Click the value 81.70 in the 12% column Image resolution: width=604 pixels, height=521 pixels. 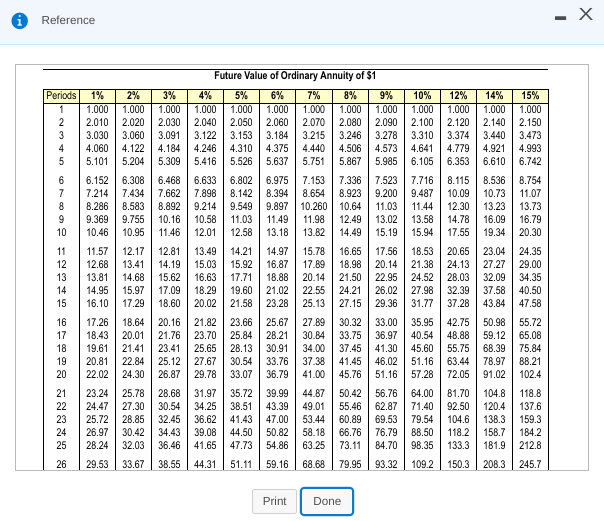tap(458, 394)
